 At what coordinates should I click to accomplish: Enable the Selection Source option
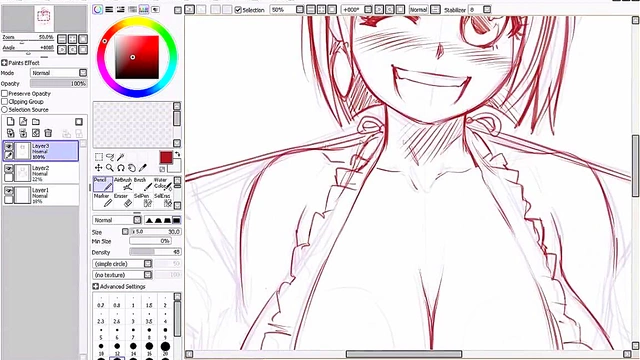click(x=4, y=110)
